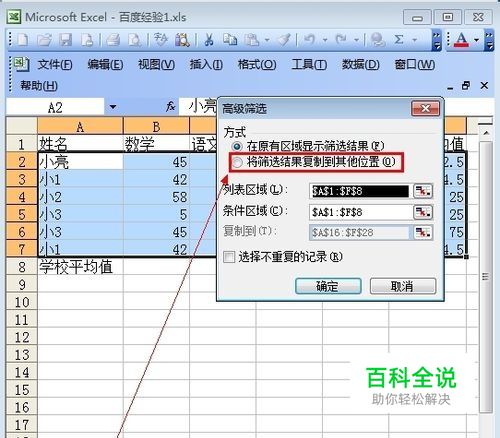
Task: Open the Name Box dropdown arrow
Action: tap(113, 107)
